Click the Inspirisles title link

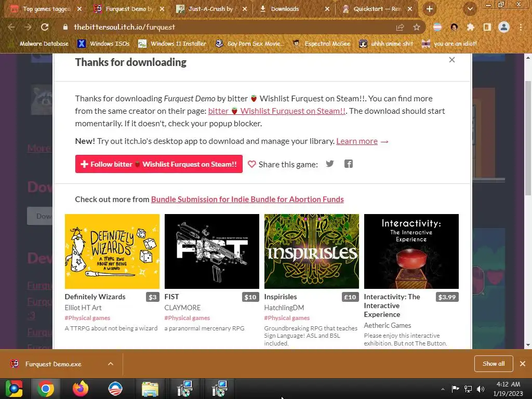(281, 297)
